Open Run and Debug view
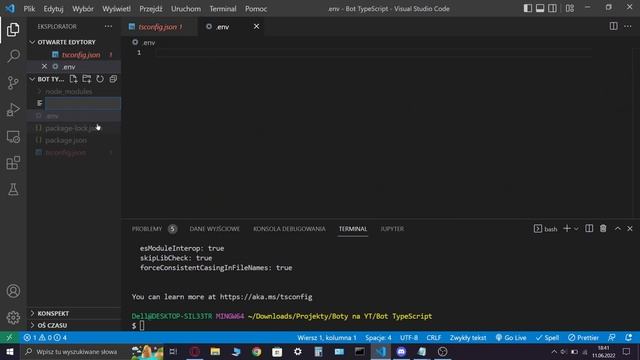640x360 pixels. click(x=13, y=109)
